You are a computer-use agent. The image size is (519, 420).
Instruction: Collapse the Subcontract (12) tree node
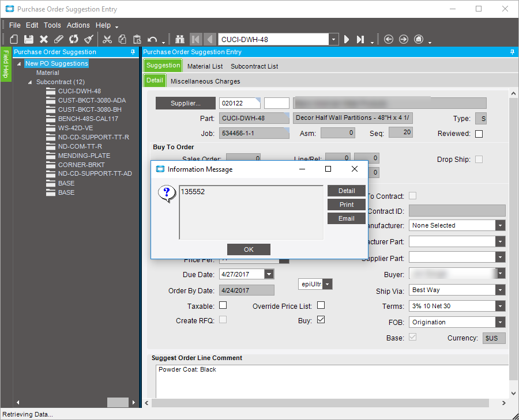[31, 82]
